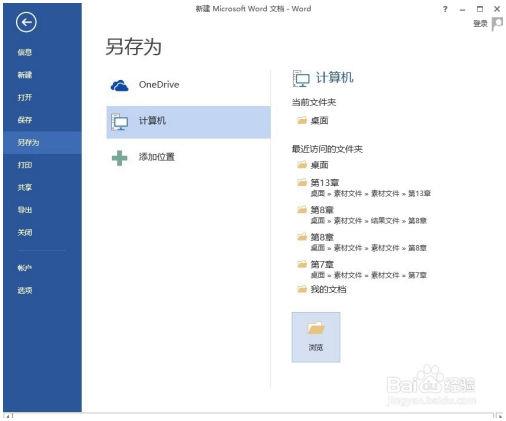
Task: Select the OneDrive cloud icon
Action: click(x=119, y=85)
